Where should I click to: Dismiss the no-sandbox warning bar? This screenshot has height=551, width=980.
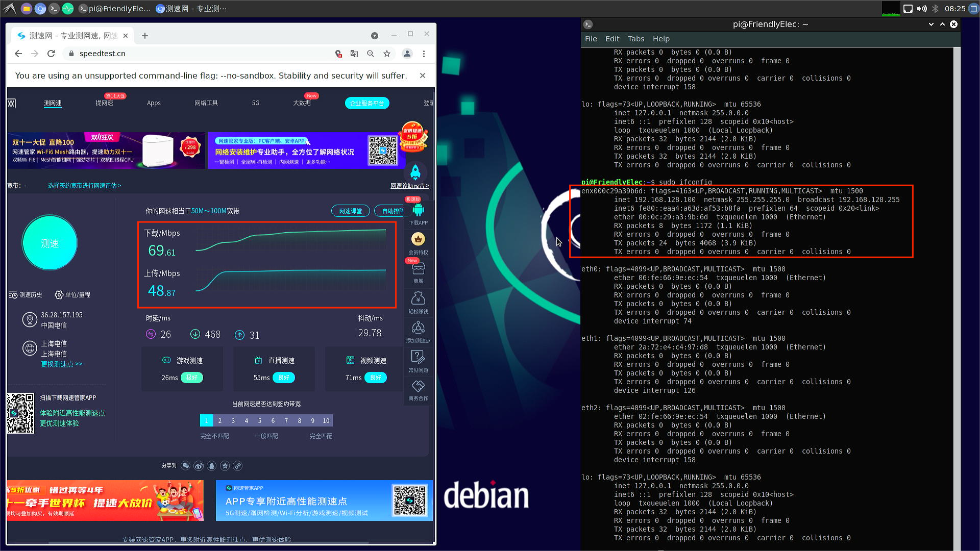423,76
